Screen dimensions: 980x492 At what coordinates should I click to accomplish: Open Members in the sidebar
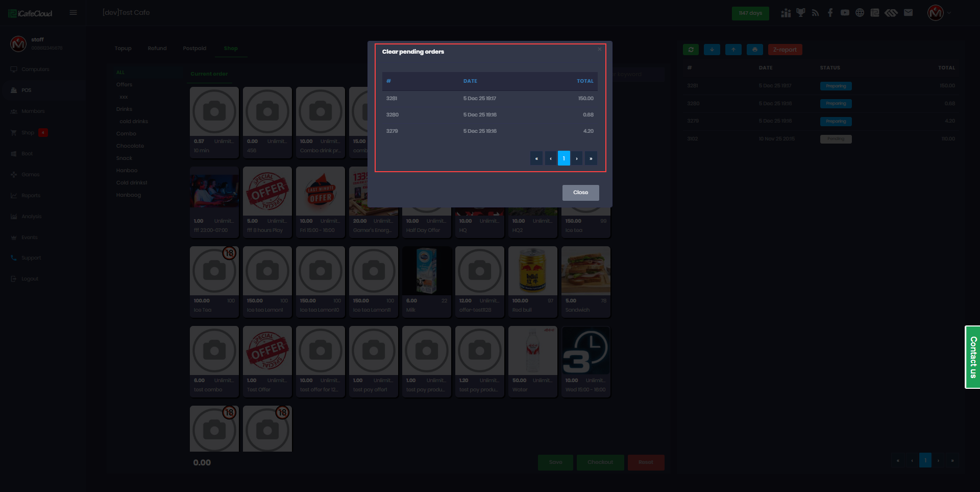(x=33, y=111)
